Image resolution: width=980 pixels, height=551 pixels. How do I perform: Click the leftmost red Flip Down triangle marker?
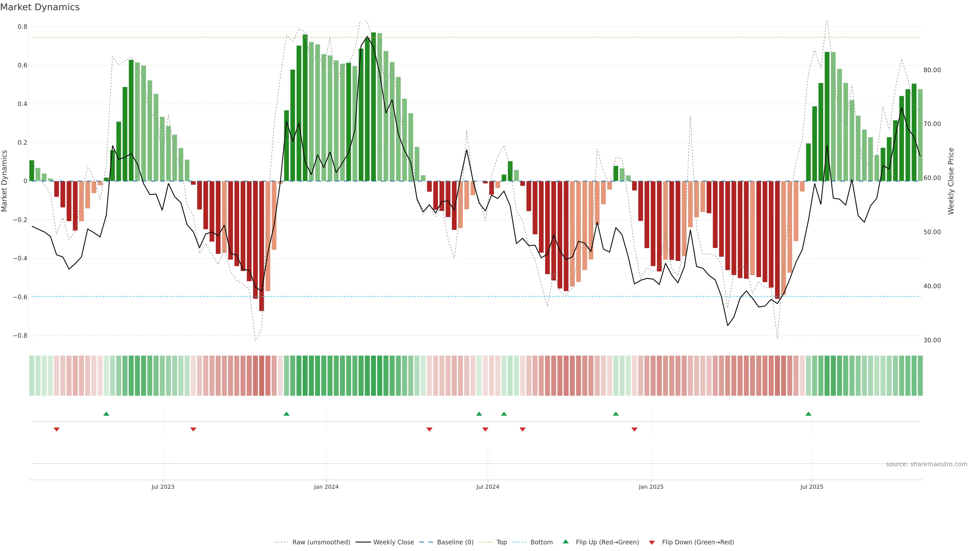pyautogui.click(x=57, y=429)
